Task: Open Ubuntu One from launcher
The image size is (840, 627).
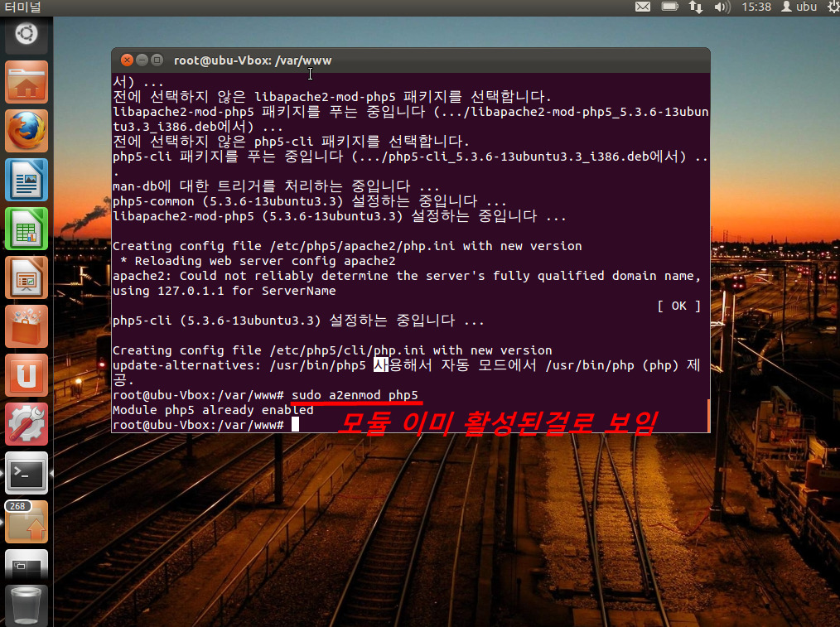Action: [x=26, y=375]
